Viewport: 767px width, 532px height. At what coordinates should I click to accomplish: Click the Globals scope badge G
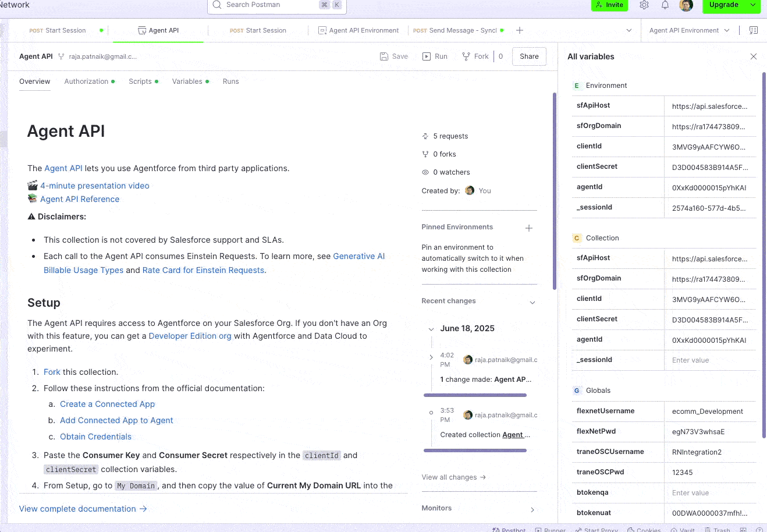point(577,391)
